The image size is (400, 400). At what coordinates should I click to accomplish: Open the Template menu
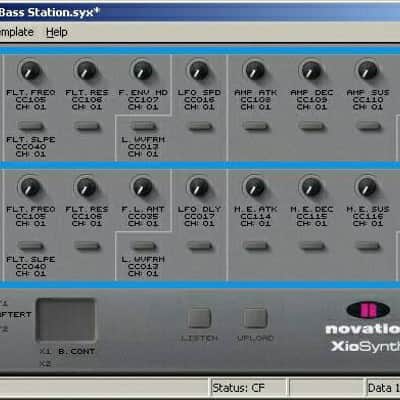coord(17,32)
